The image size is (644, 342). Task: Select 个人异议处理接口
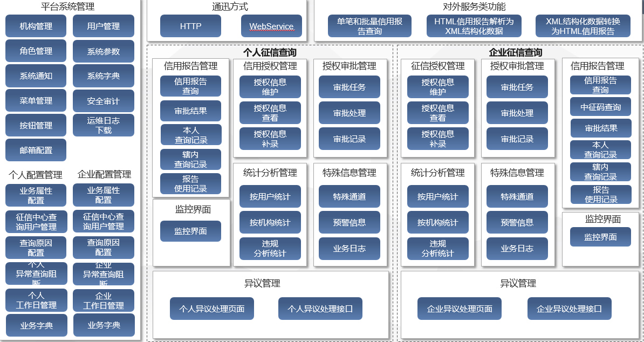pyautogui.click(x=320, y=309)
